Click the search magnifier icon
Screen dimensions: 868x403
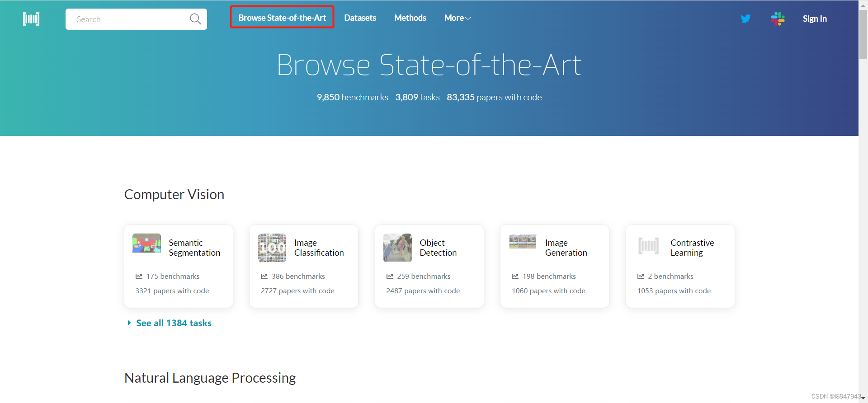pyautogui.click(x=195, y=19)
